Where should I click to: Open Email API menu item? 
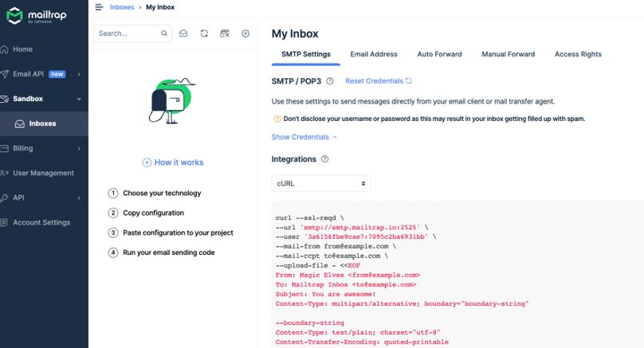point(29,74)
